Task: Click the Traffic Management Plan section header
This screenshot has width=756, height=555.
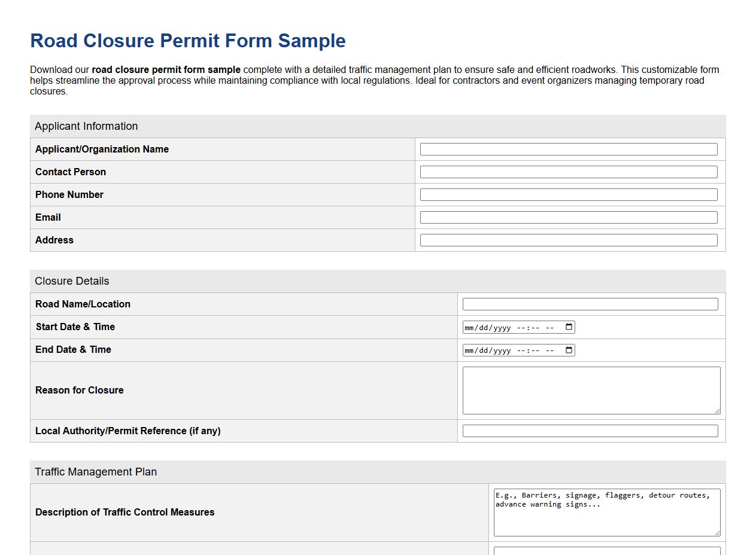Action: pyautogui.click(x=96, y=472)
